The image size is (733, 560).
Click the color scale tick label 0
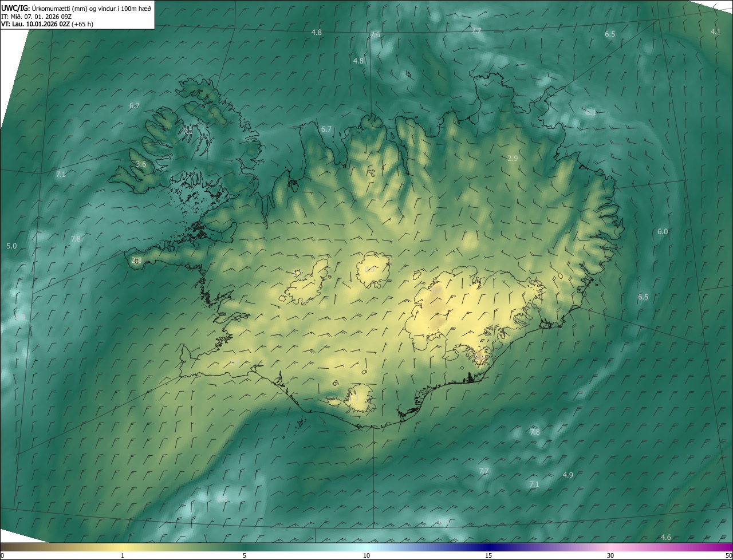(x=2, y=555)
